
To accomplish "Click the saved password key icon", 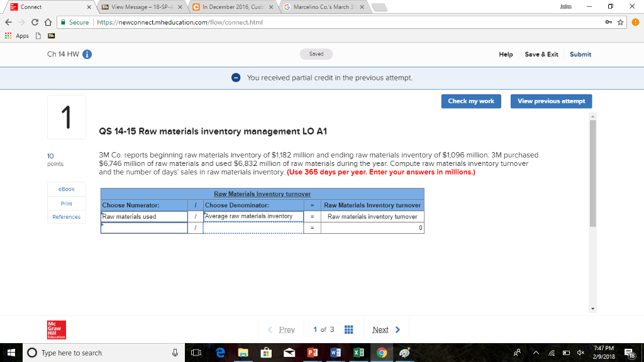I will pyautogui.click(x=608, y=22).
